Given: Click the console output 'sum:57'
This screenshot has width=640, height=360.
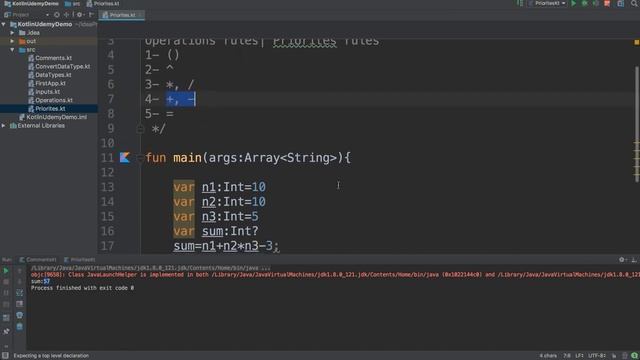Looking at the screenshot, I should click(x=40, y=281).
